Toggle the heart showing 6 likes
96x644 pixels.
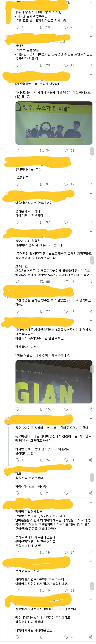[x=66, y=493]
